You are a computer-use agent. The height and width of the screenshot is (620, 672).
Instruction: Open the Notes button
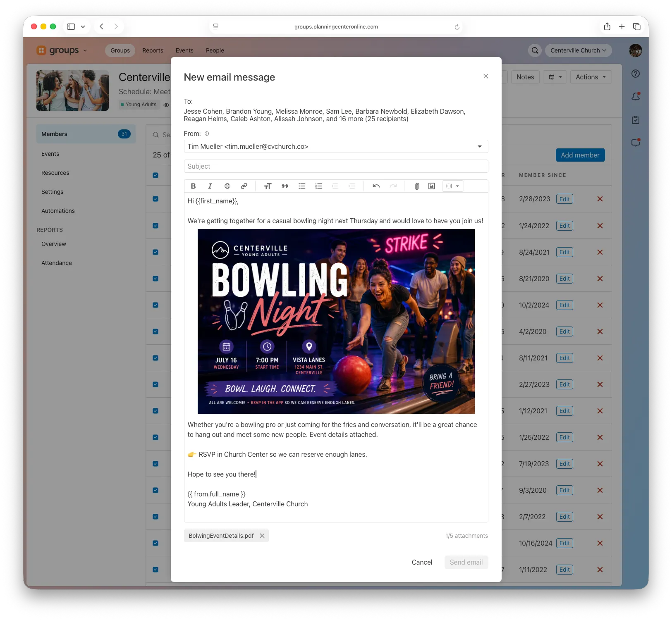(x=525, y=77)
